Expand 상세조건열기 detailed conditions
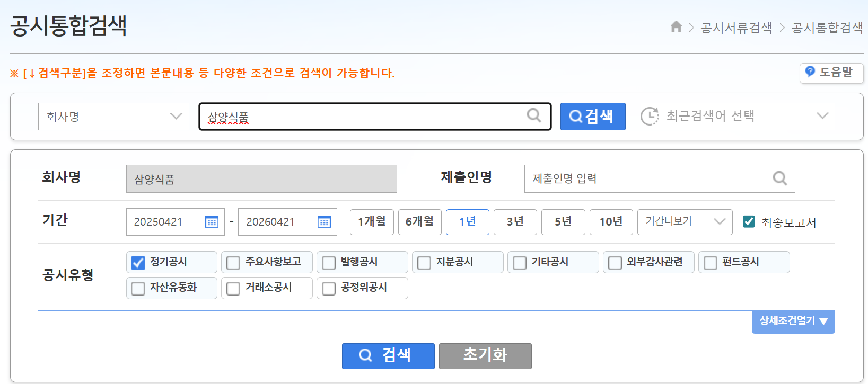Viewport: 868px width, 384px height. 793,322
